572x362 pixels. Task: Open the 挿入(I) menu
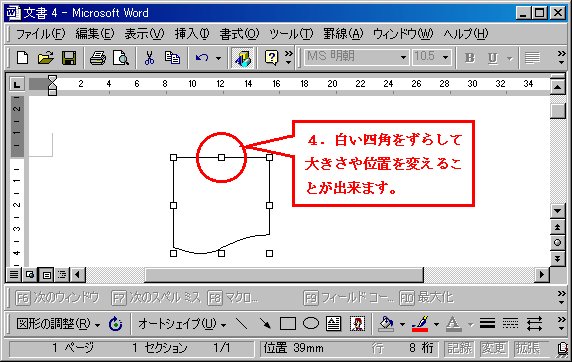[192, 34]
